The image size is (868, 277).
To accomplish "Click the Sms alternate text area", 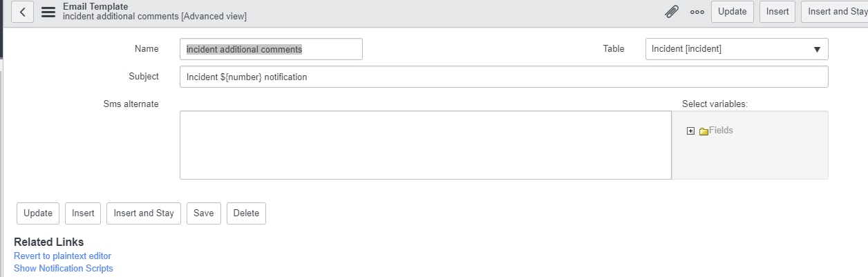I will click(x=426, y=145).
